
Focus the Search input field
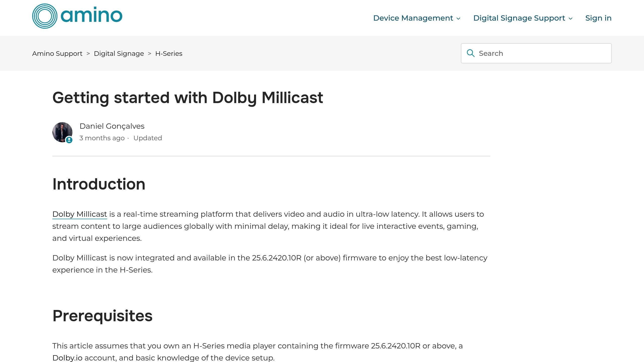[536, 53]
